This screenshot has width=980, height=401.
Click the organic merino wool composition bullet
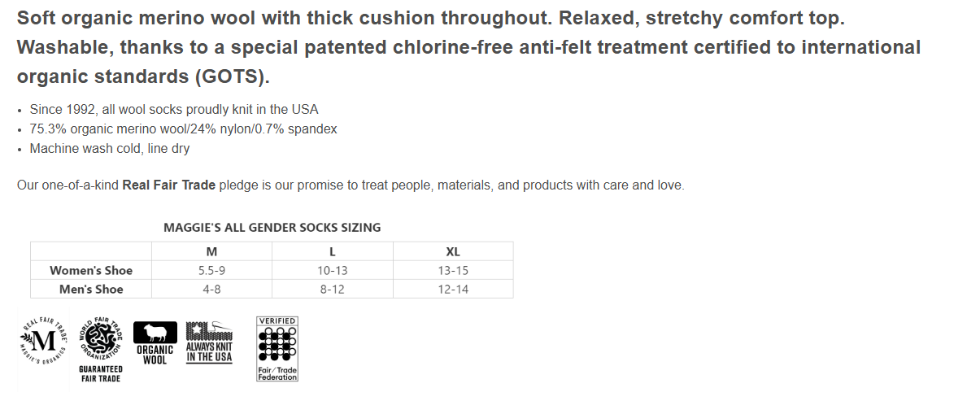point(183,129)
